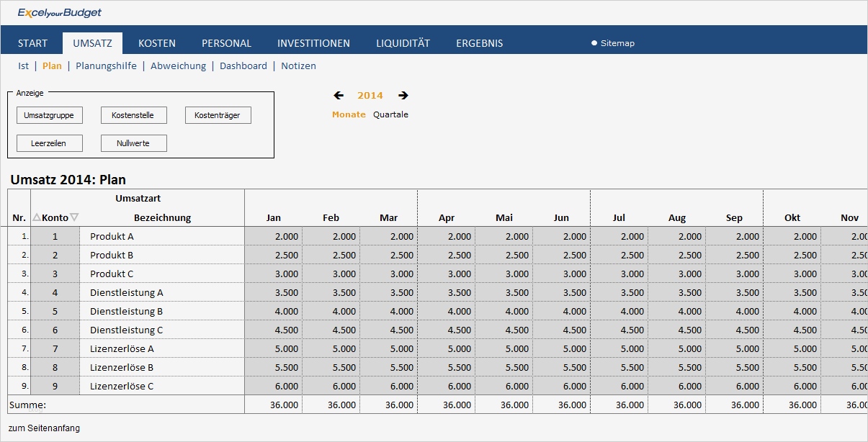Click the left arrow to go to previous year
This screenshot has height=442, width=868.
[x=339, y=95]
